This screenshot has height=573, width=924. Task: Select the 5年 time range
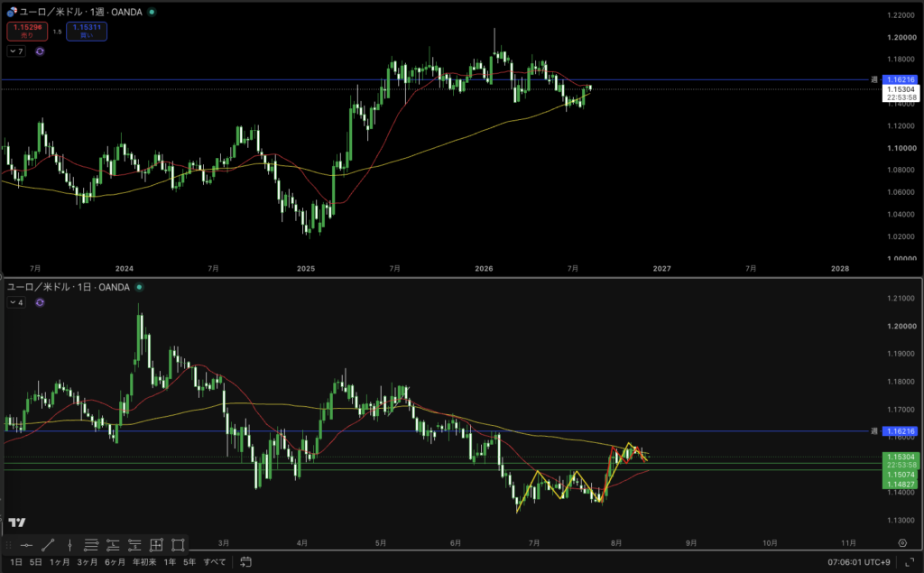(x=189, y=562)
